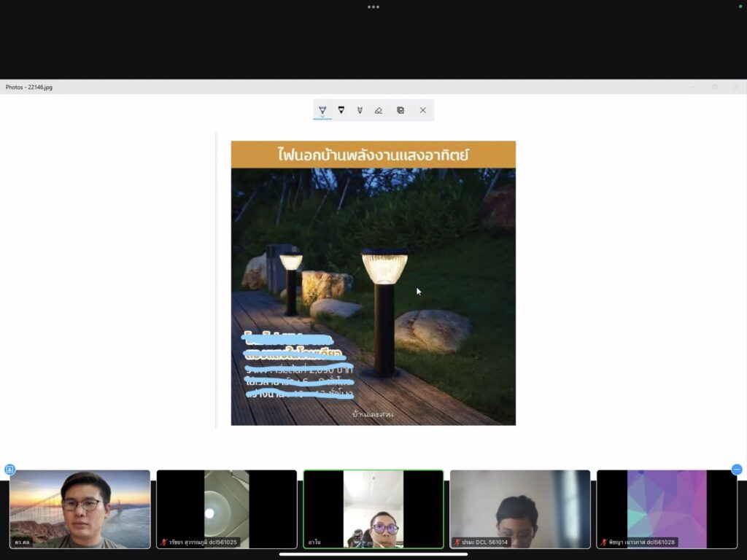Click the muted mic icon for วรัชธร
Image resolution: width=747 pixels, height=560 pixels.
[x=164, y=542]
